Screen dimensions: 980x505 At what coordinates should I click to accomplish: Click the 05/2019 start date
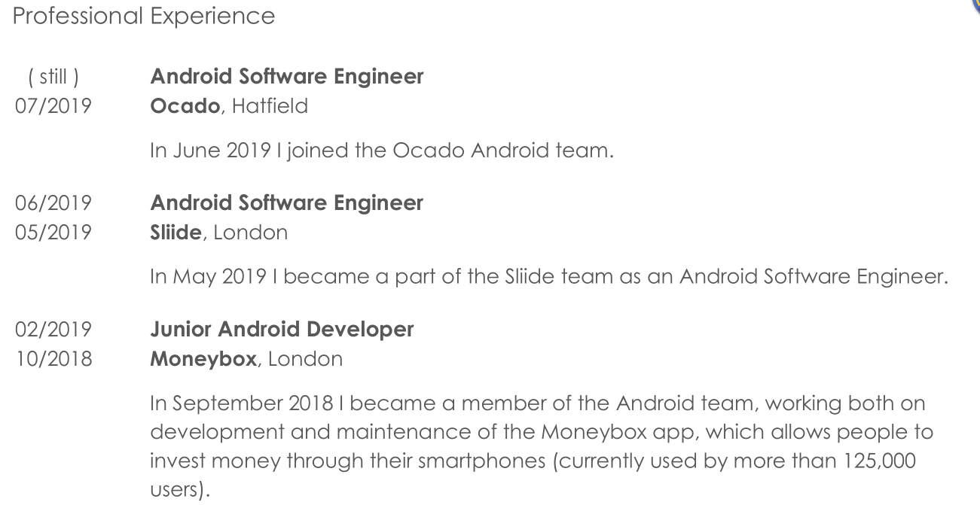[53, 233]
